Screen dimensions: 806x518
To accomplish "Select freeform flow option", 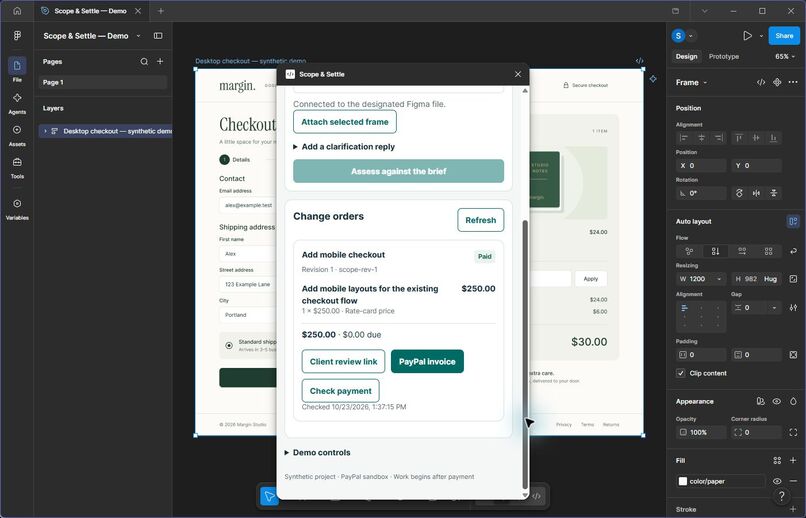I will point(689,251).
